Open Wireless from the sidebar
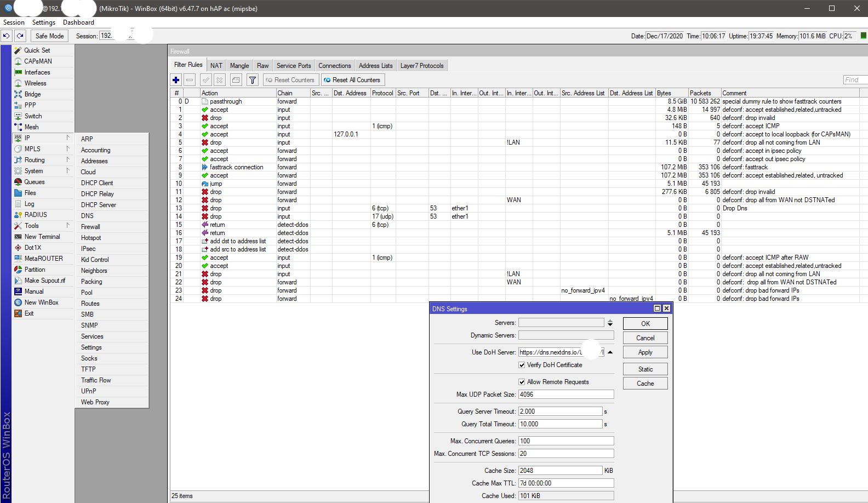 click(x=35, y=83)
